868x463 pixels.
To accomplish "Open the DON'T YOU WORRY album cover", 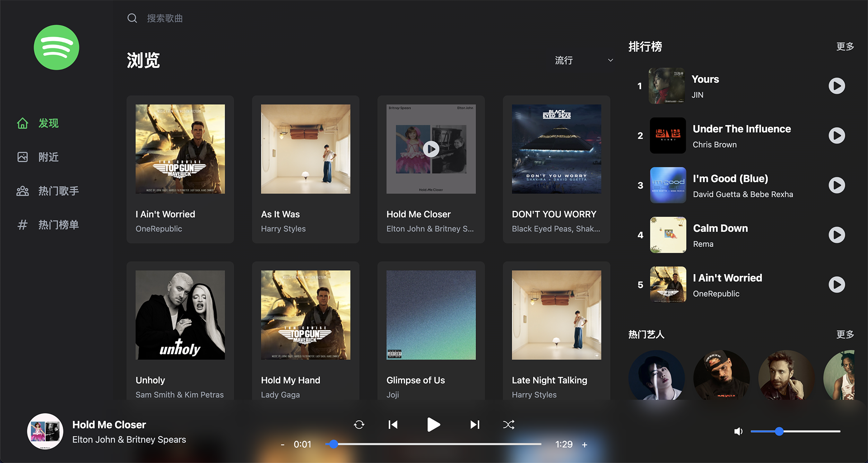I will click(x=557, y=149).
